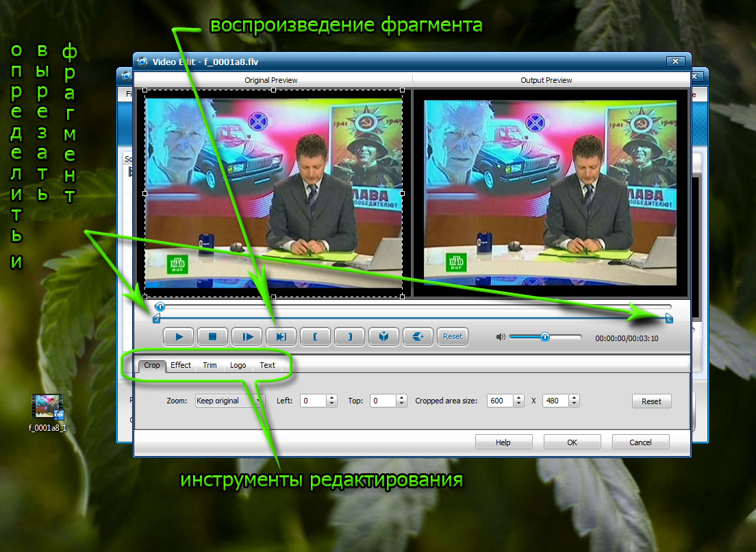
Task: Click the Help button
Action: [503, 442]
